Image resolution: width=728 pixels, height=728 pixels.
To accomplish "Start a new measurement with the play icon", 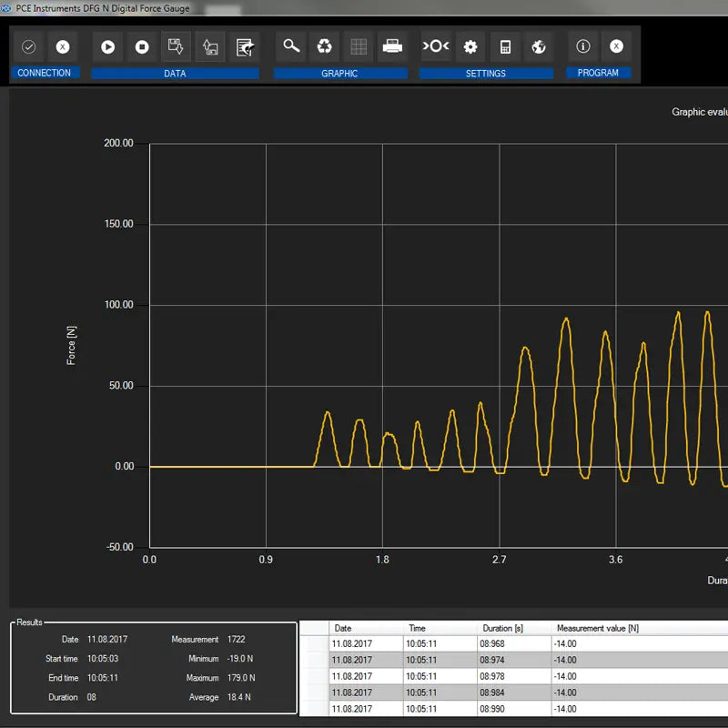I will pyautogui.click(x=107, y=47).
